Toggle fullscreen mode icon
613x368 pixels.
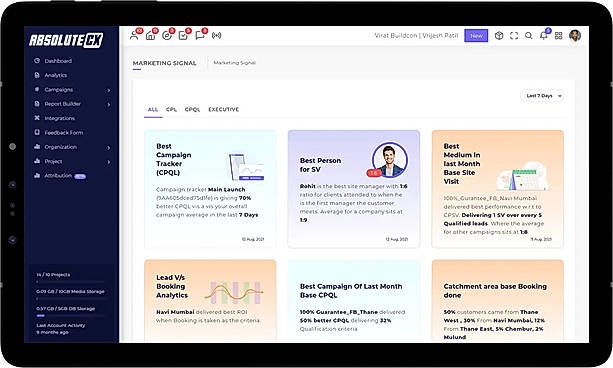point(514,36)
